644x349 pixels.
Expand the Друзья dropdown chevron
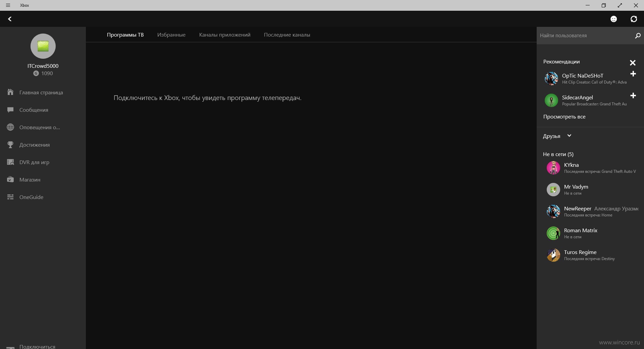[x=569, y=136]
